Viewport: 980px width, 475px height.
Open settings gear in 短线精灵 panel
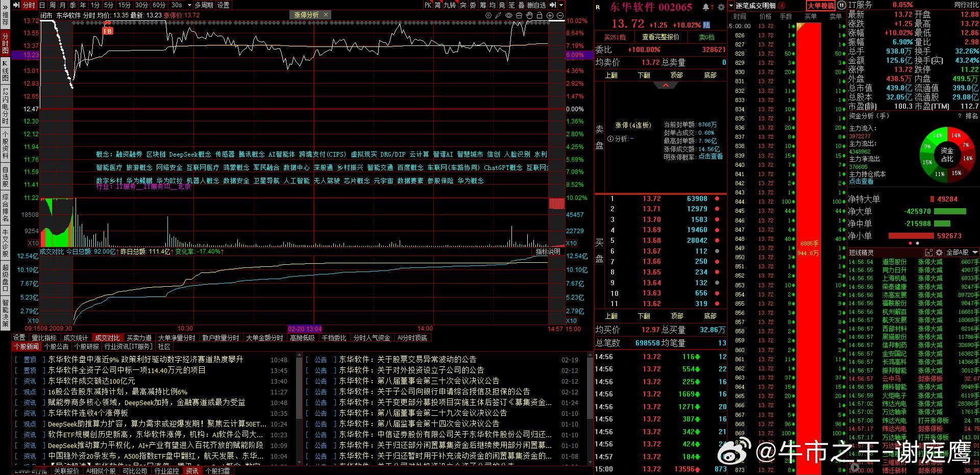939,253
